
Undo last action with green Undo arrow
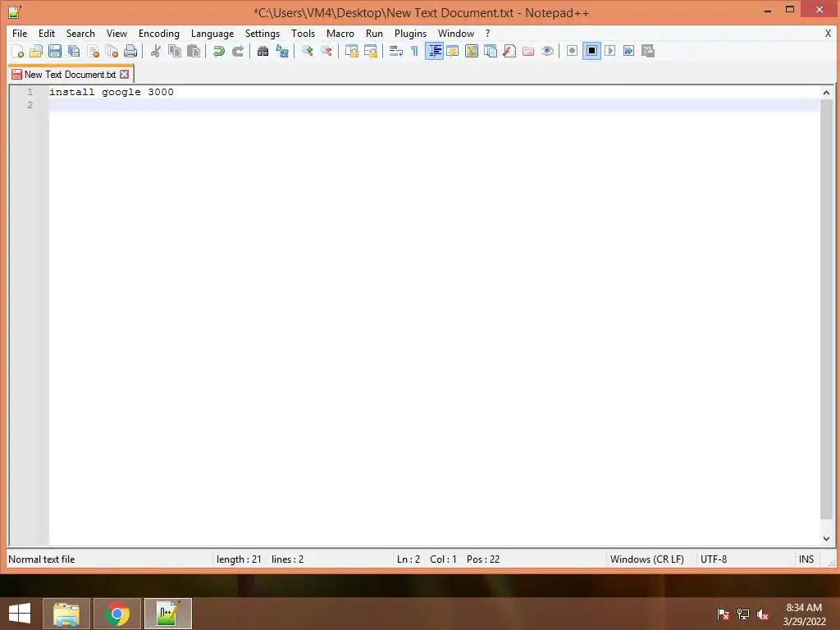point(218,51)
